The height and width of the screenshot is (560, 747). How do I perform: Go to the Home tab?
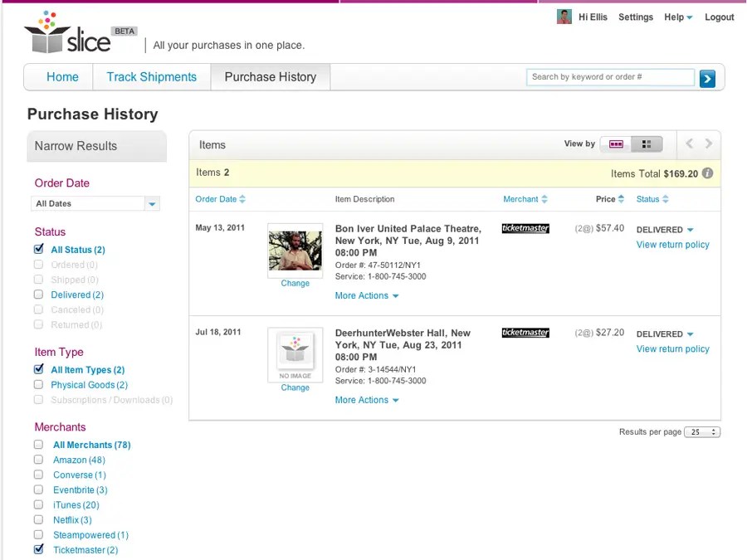coord(62,76)
